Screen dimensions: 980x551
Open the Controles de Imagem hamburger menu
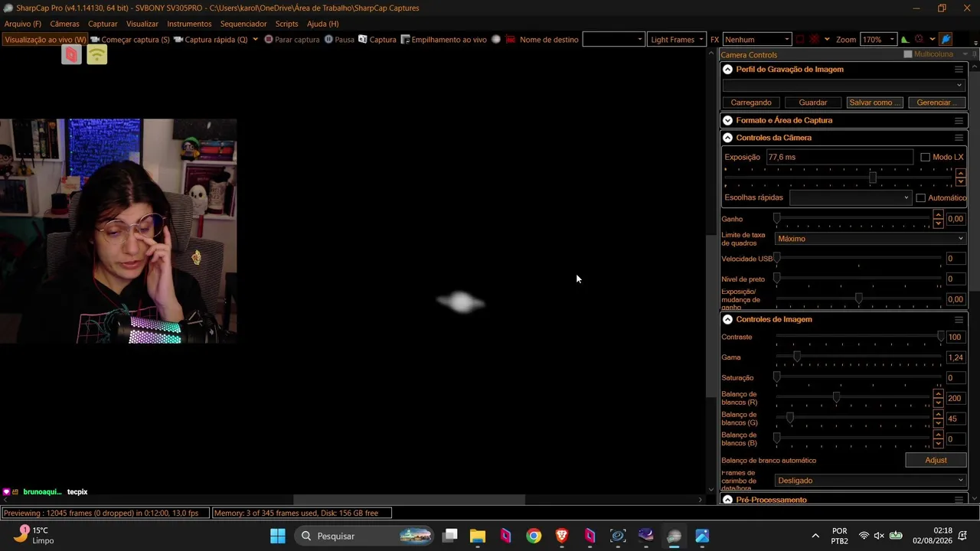pyautogui.click(x=959, y=319)
